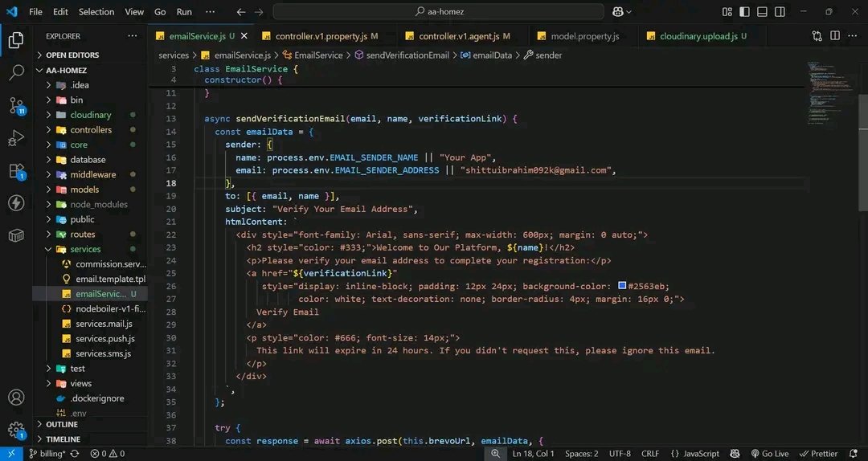Open the Edit menu

(x=60, y=11)
